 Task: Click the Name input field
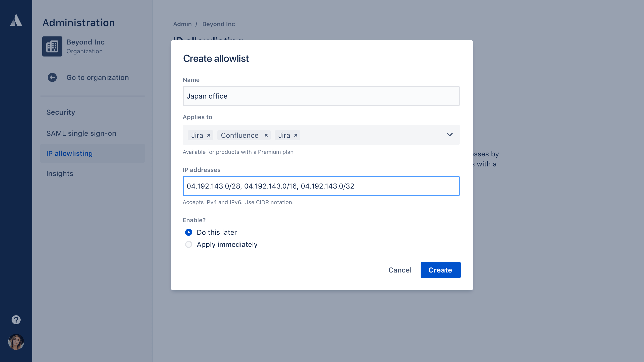[x=321, y=96]
